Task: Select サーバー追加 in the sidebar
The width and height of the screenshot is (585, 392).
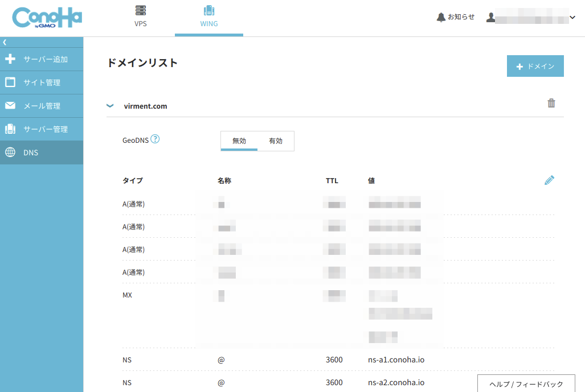Action: [x=42, y=59]
